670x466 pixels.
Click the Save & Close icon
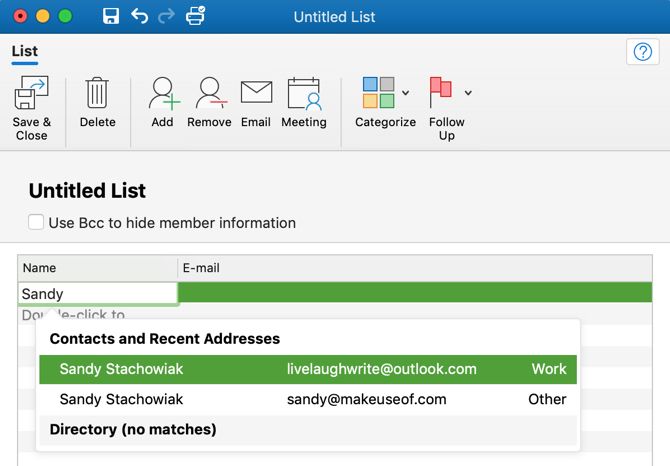[x=32, y=95]
